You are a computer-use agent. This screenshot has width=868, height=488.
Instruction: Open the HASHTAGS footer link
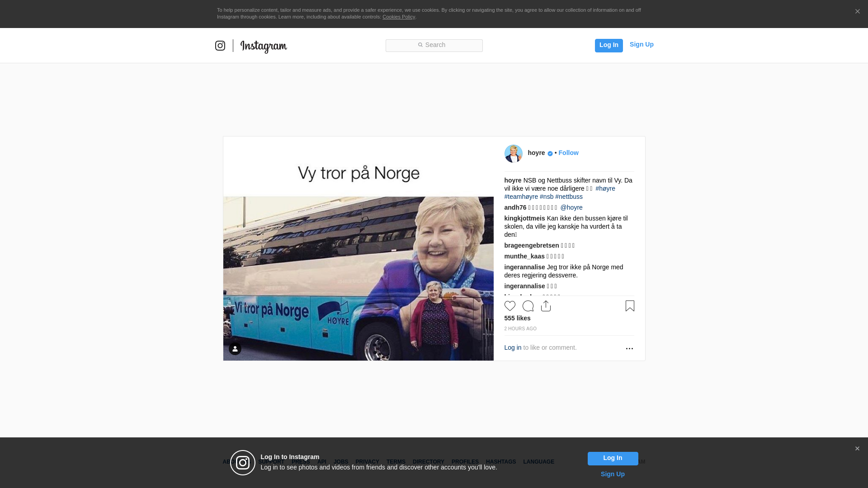(500, 462)
